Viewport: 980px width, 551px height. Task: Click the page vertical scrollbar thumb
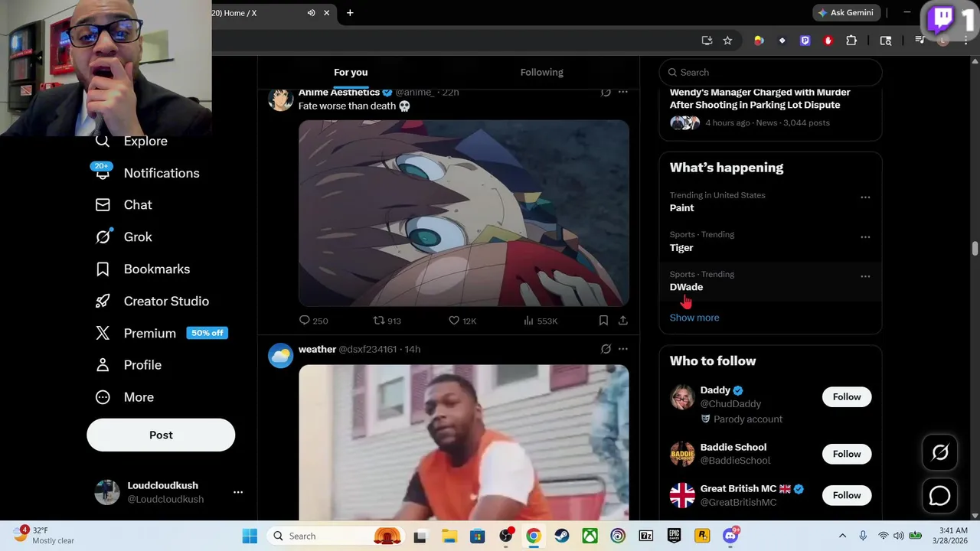tap(975, 249)
